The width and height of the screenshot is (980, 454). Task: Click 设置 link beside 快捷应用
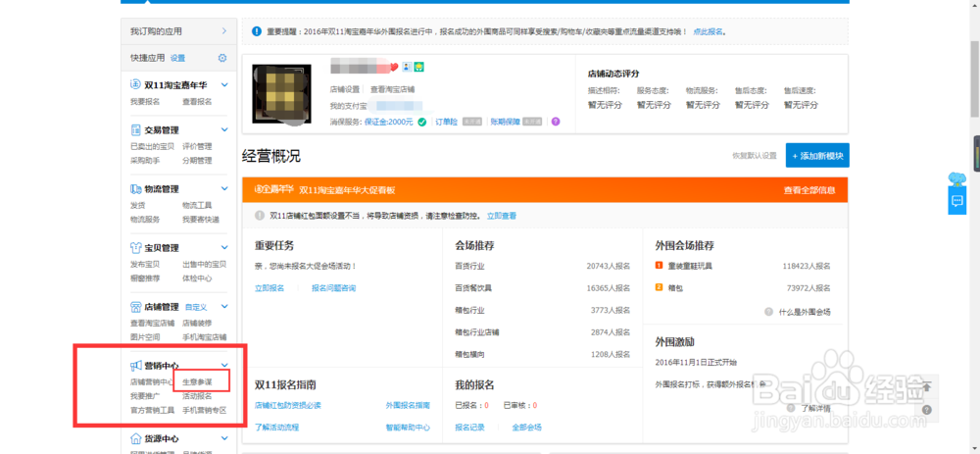point(177,58)
